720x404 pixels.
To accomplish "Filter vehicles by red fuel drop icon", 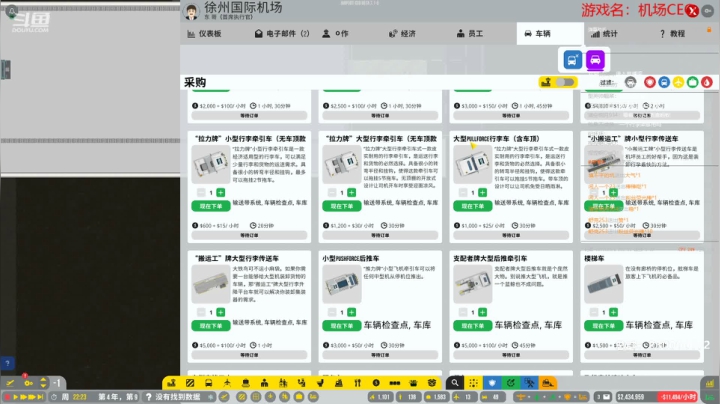I will click(707, 82).
